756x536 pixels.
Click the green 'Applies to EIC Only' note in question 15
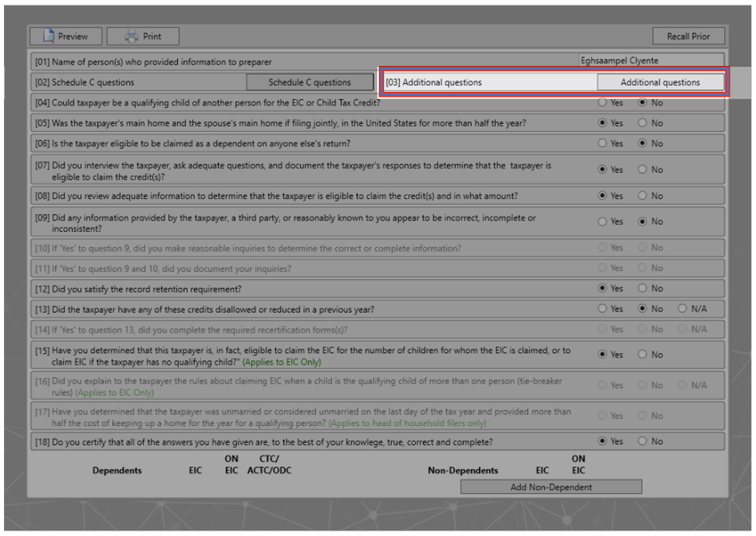pyautogui.click(x=281, y=362)
